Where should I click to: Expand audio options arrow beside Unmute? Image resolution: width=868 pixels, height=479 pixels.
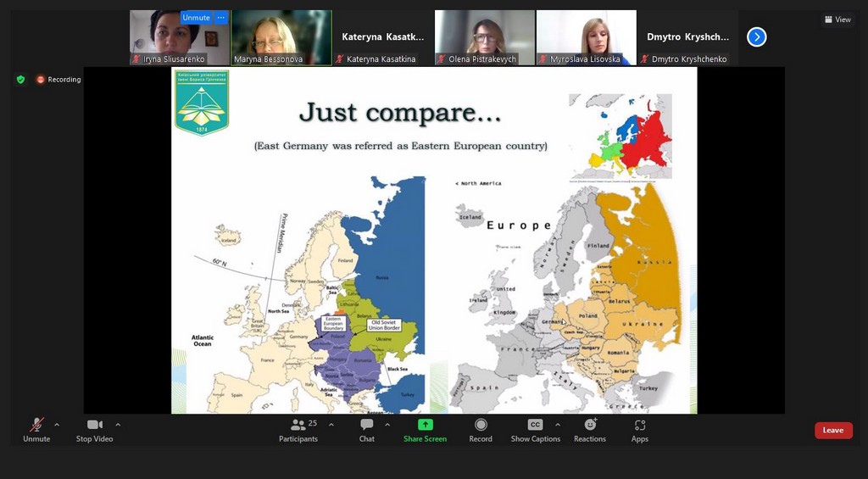(x=57, y=425)
